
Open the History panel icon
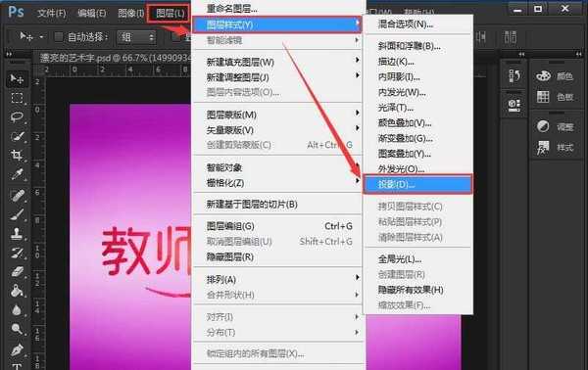click(x=514, y=75)
